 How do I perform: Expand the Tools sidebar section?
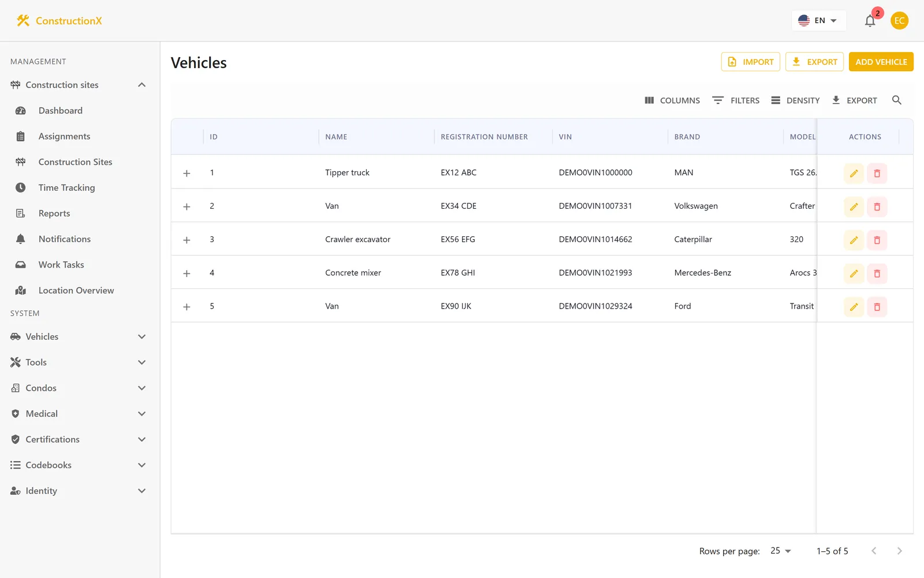[80, 362]
